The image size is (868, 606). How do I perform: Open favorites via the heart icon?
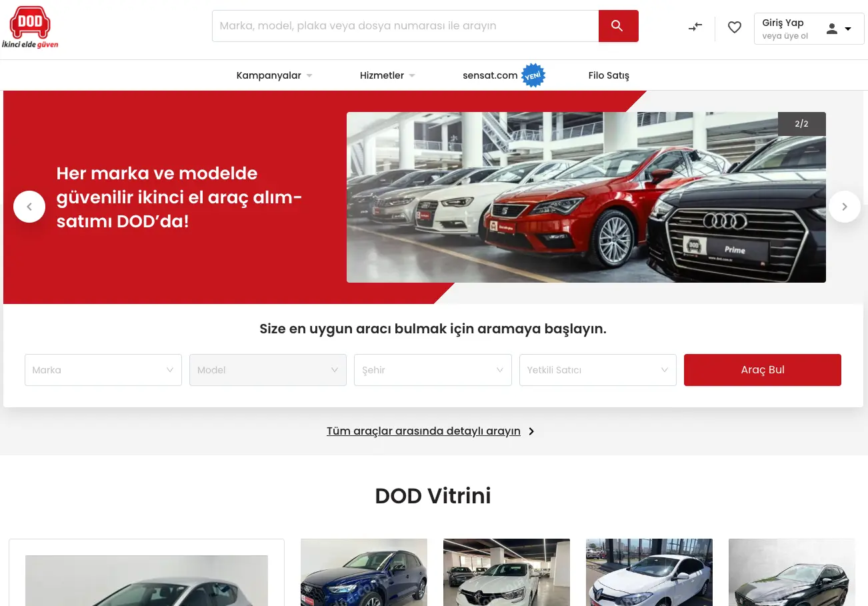point(734,27)
